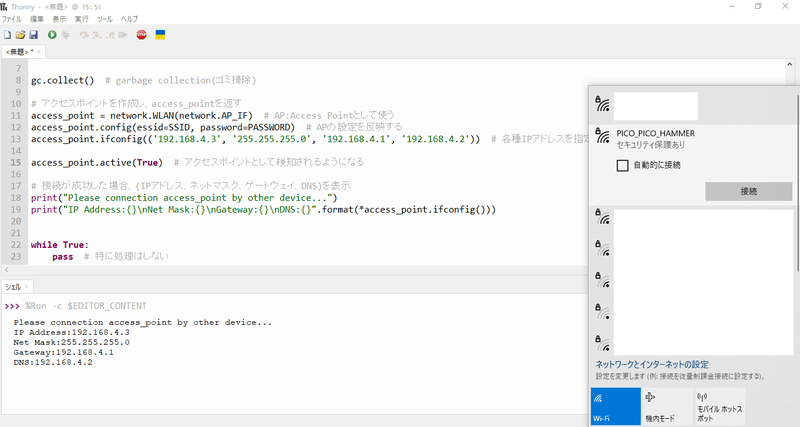Click the Save floppy disk icon
The image size is (800, 427).
(33, 34)
